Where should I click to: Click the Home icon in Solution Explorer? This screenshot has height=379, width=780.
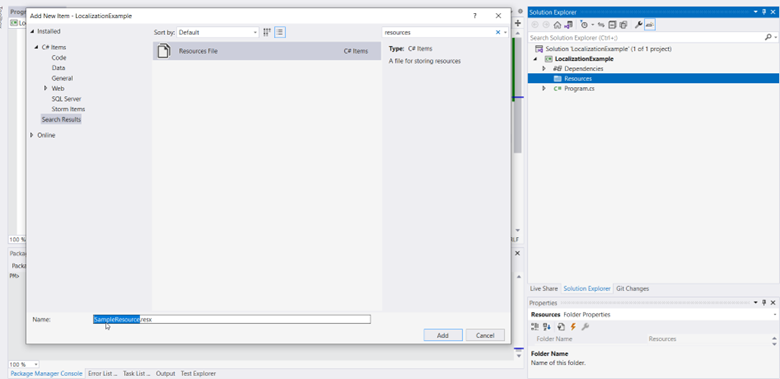pyautogui.click(x=557, y=25)
